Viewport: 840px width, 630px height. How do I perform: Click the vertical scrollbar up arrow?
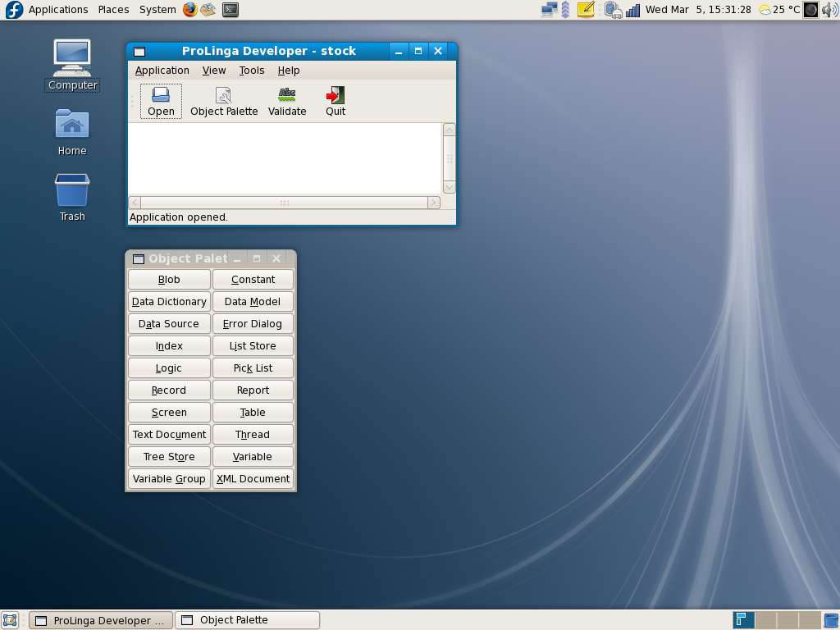pos(449,130)
